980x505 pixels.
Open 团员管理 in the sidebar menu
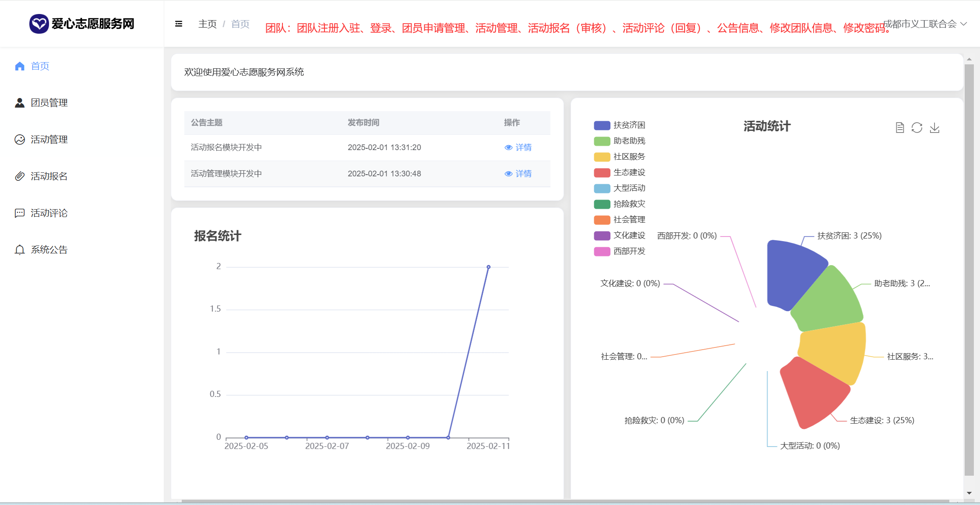pyautogui.click(x=49, y=103)
